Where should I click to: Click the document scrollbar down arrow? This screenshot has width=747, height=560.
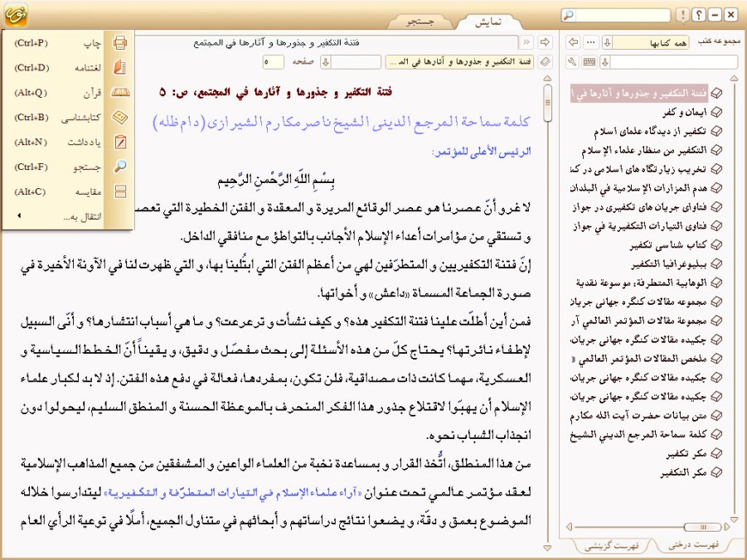tap(547, 548)
